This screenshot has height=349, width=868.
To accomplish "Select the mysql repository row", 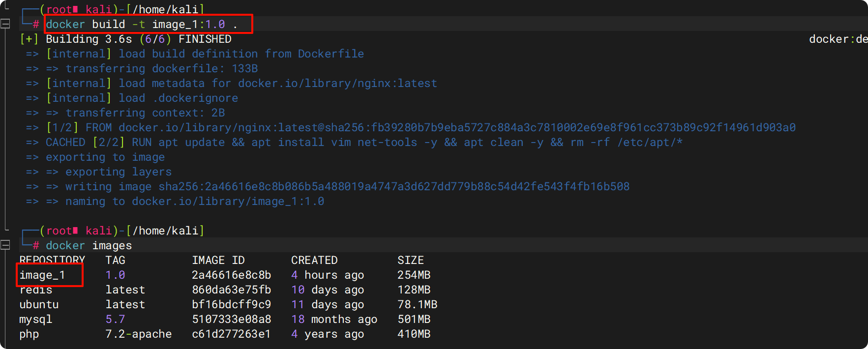I will pyautogui.click(x=35, y=320).
